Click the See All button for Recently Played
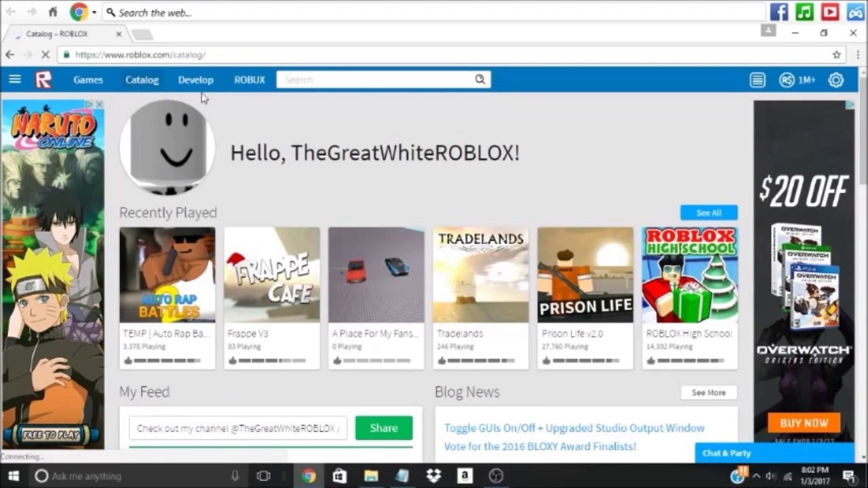Viewport: 868px width, 488px height. tap(709, 213)
